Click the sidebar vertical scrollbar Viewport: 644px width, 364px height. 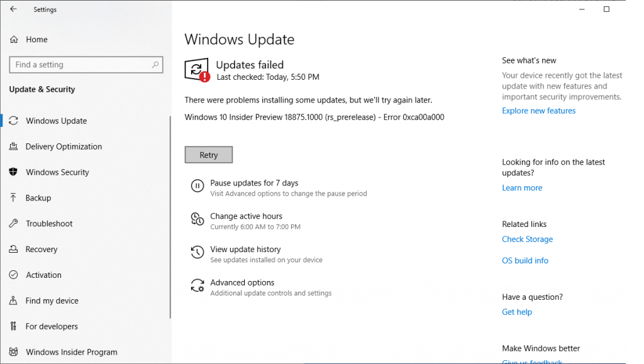(x=170, y=220)
